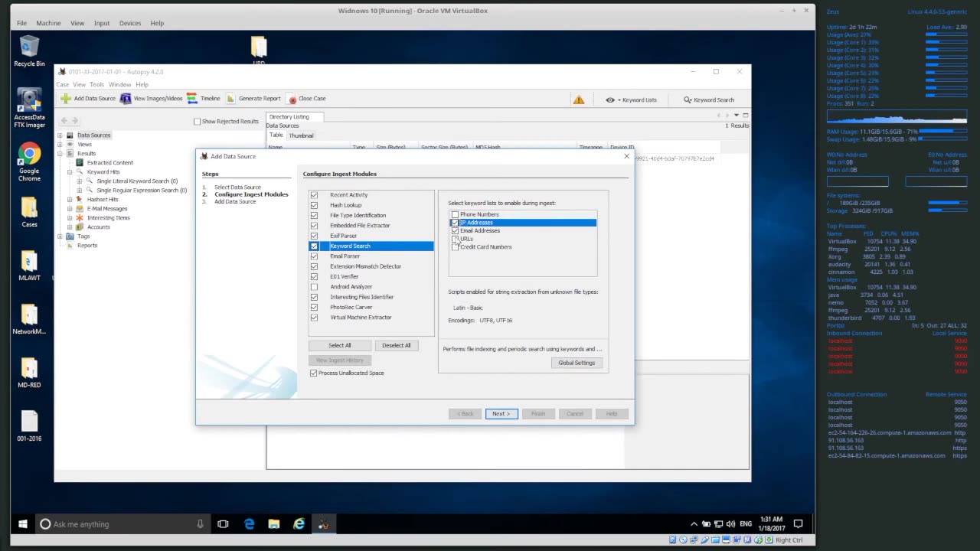Toggle the File Type Identification checkbox
The height and width of the screenshot is (551, 980).
pyautogui.click(x=314, y=215)
